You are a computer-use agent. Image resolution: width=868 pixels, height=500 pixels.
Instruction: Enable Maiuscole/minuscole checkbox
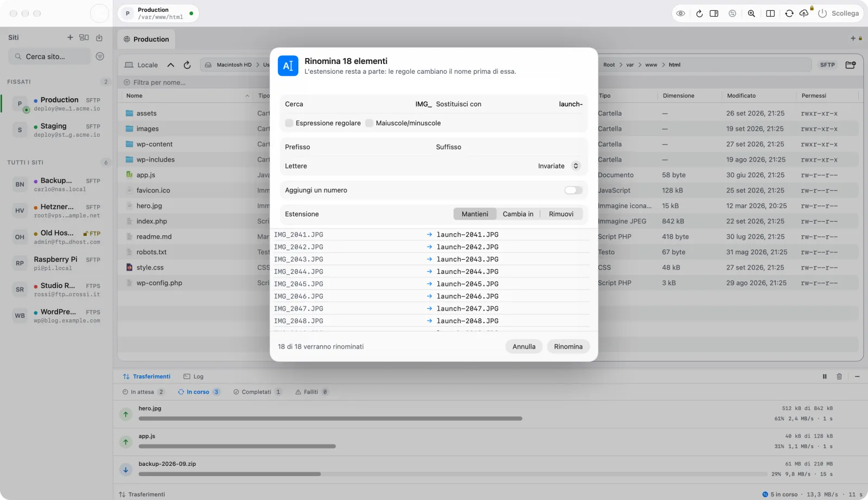[x=369, y=123]
